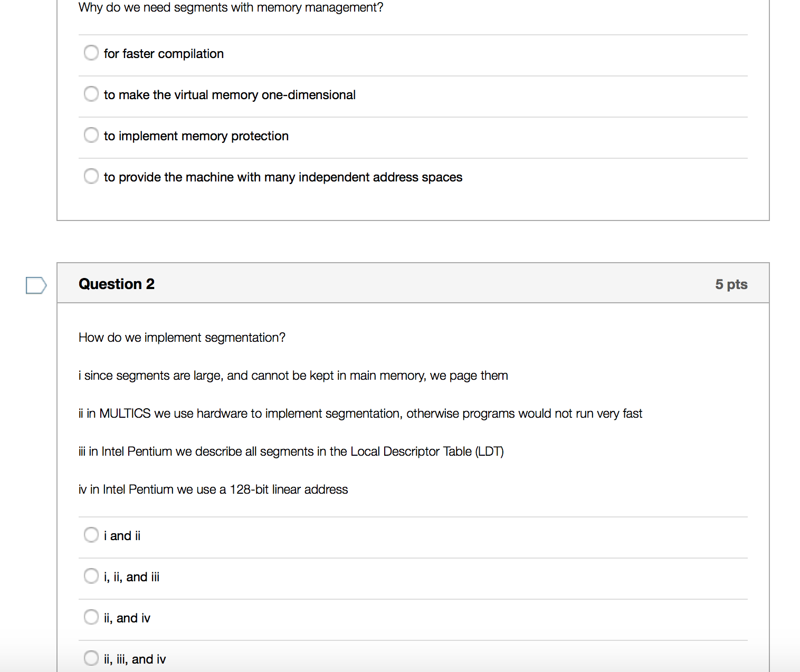Click the question text 'How do we implement segmentation?'
Screen dimensions: 800x672
pos(182,337)
